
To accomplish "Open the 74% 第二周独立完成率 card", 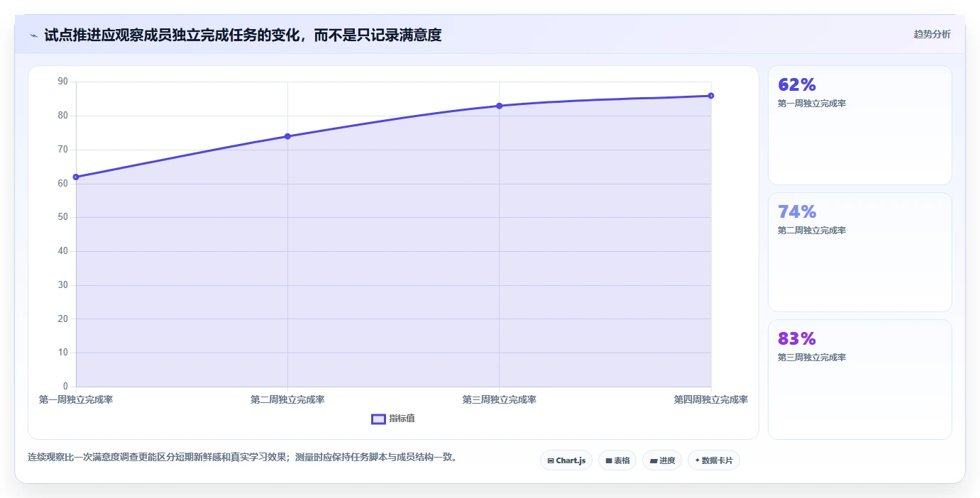I will [x=859, y=252].
